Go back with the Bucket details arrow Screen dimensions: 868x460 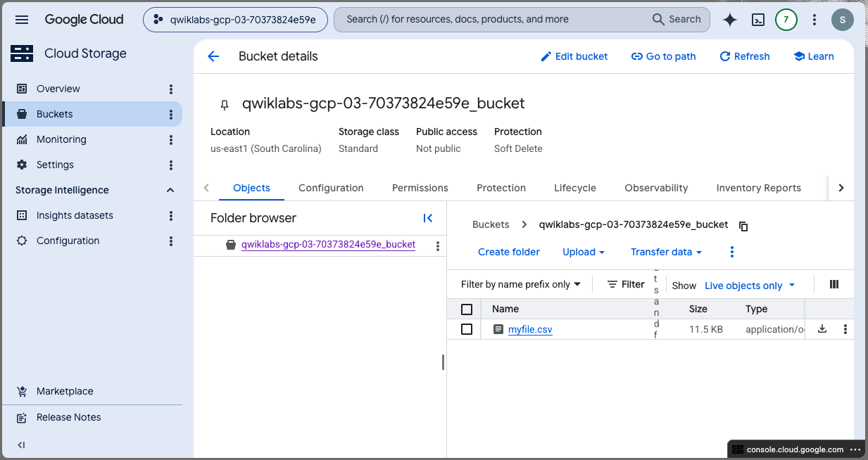(213, 56)
